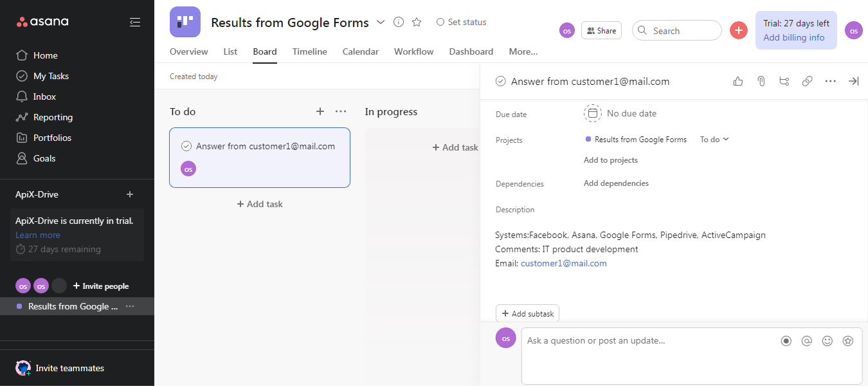Expand the More... views menu

523,51
